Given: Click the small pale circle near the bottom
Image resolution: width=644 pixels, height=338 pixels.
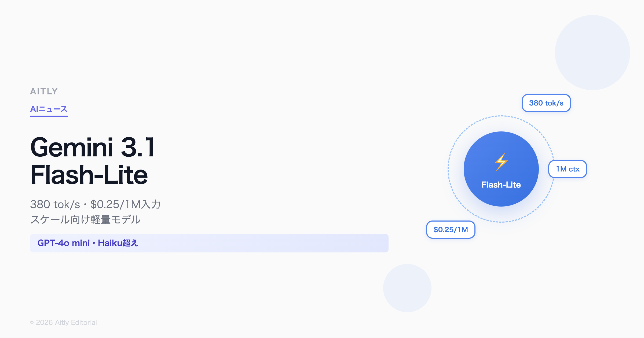Looking at the screenshot, I should click(407, 288).
